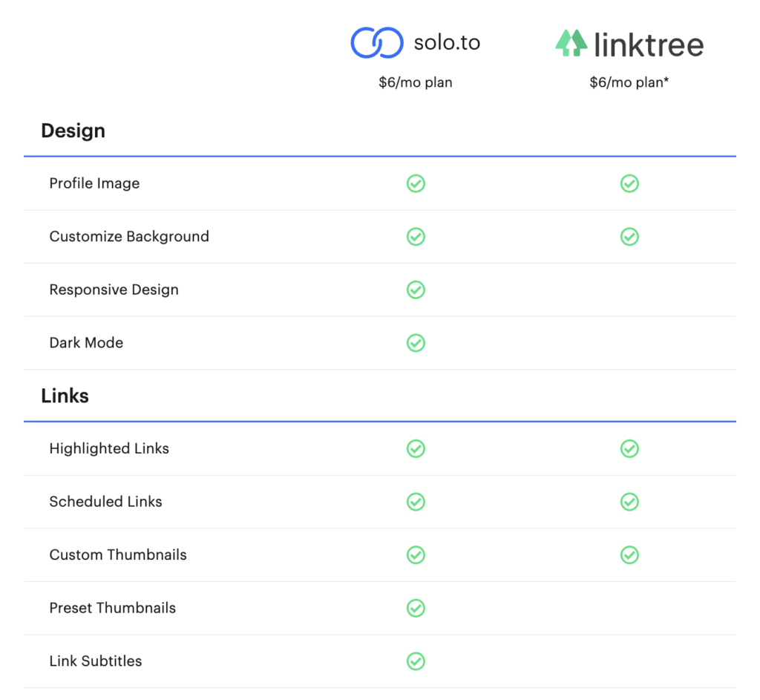The image size is (760, 700).
Task: Click the Custom Thumbnails row label
Action: [x=118, y=555]
